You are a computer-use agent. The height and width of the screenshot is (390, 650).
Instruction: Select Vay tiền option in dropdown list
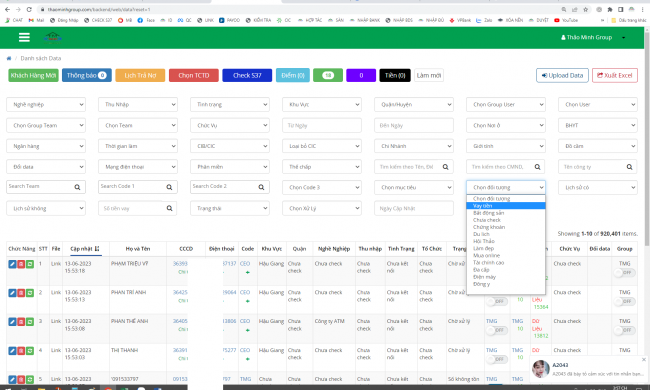pos(506,206)
